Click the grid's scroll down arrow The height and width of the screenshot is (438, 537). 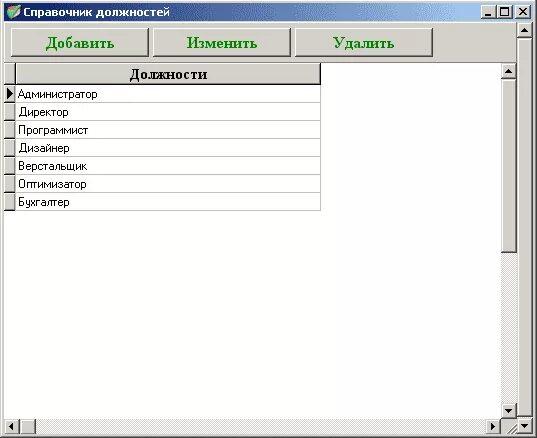point(509,410)
